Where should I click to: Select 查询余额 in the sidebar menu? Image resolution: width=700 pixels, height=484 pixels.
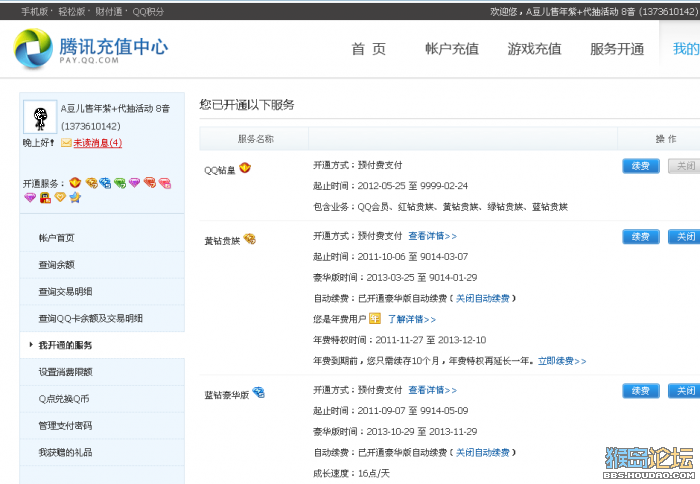[x=57, y=265]
